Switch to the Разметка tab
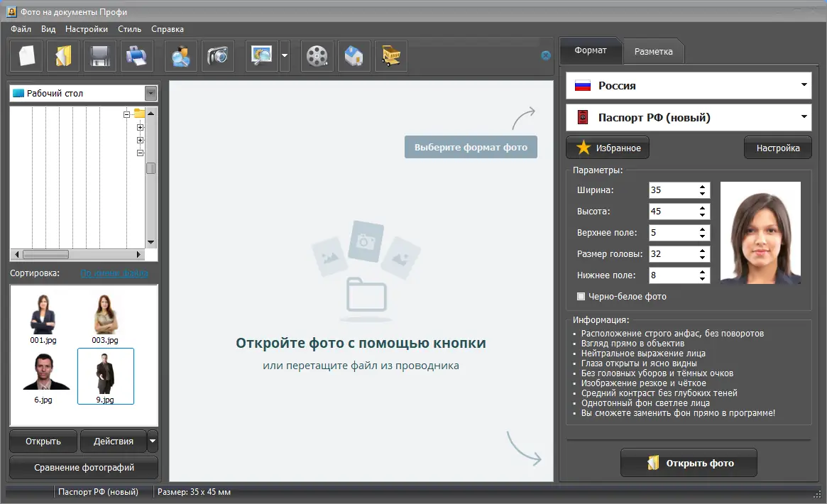Screen dimensions: 827x504 click(x=653, y=50)
